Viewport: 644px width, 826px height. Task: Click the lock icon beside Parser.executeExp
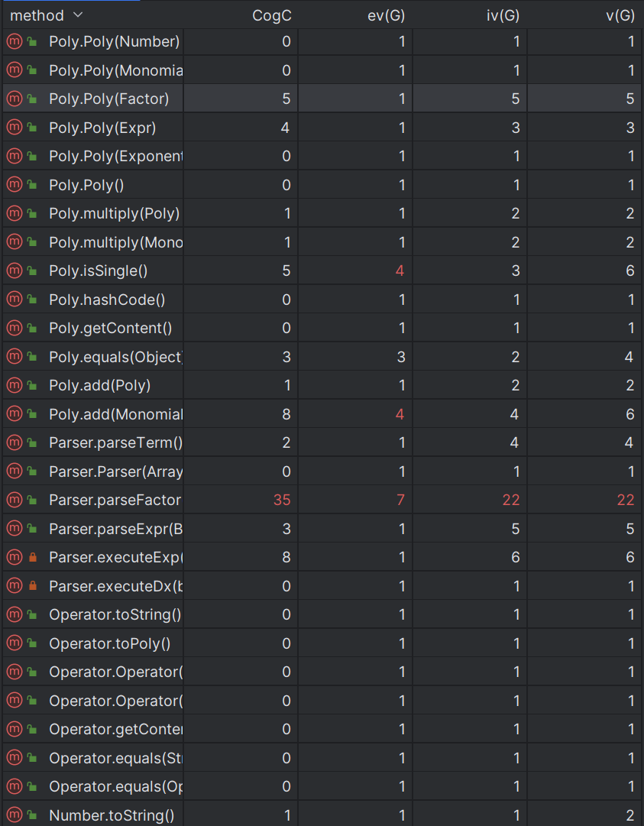pos(33,557)
